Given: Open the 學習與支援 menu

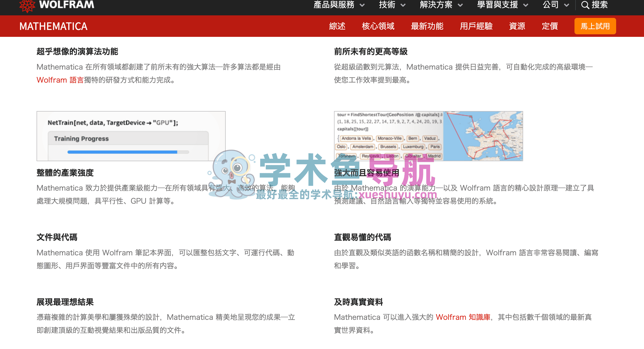Looking at the screenshot, I should pos(497,5).
